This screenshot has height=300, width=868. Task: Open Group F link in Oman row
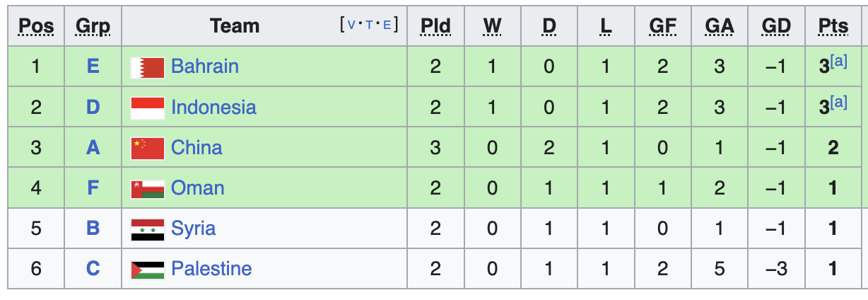(93, 188)
